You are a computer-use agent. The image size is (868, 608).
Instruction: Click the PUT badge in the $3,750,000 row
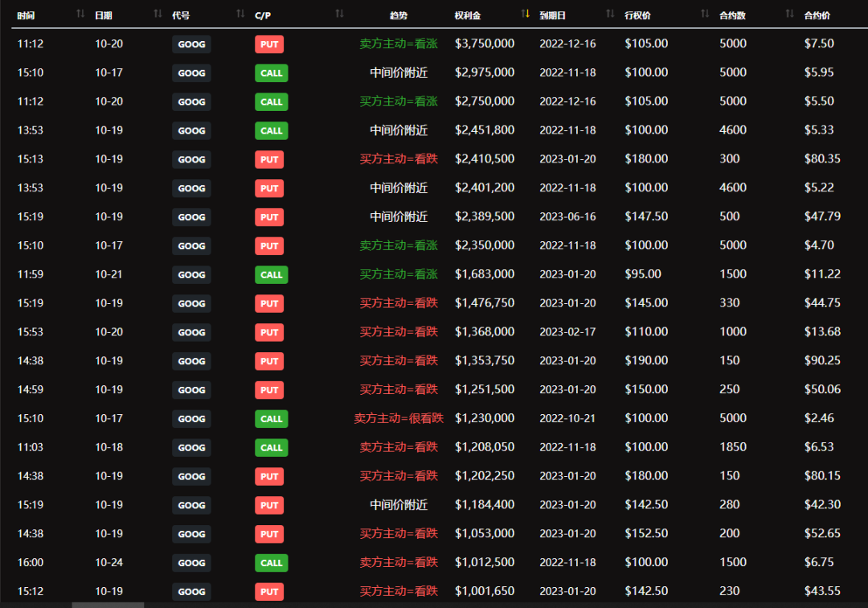269,44
